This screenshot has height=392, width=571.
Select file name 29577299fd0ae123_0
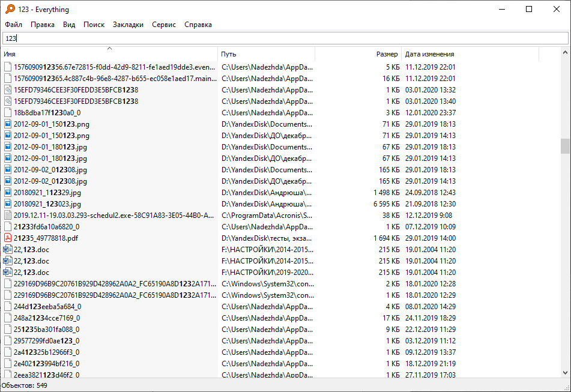click(47, 341)
